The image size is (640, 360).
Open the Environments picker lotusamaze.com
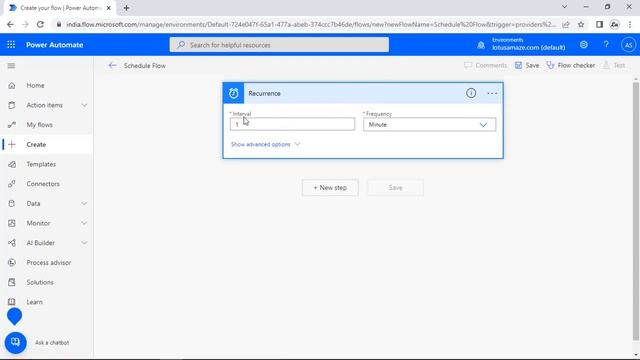tap(528, 44)
